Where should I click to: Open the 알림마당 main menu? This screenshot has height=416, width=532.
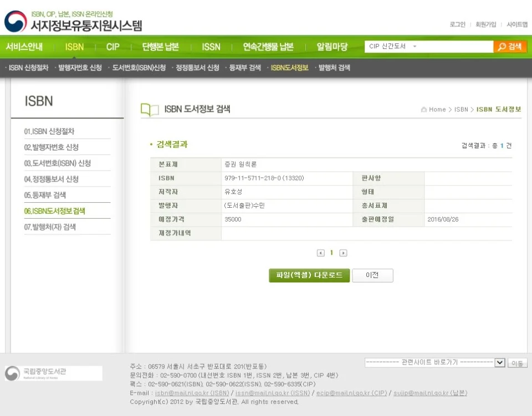[x=332, y=47]
